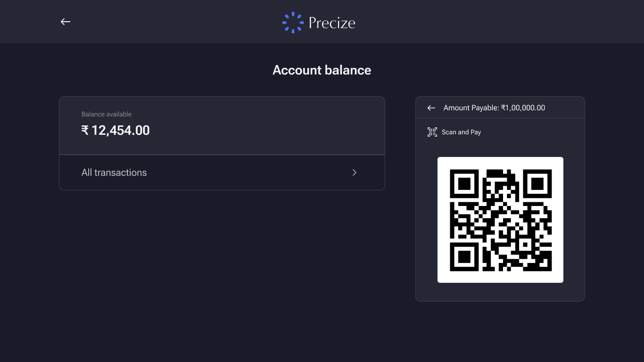Click the 12,454.00 balance amount

click(121, 130)
